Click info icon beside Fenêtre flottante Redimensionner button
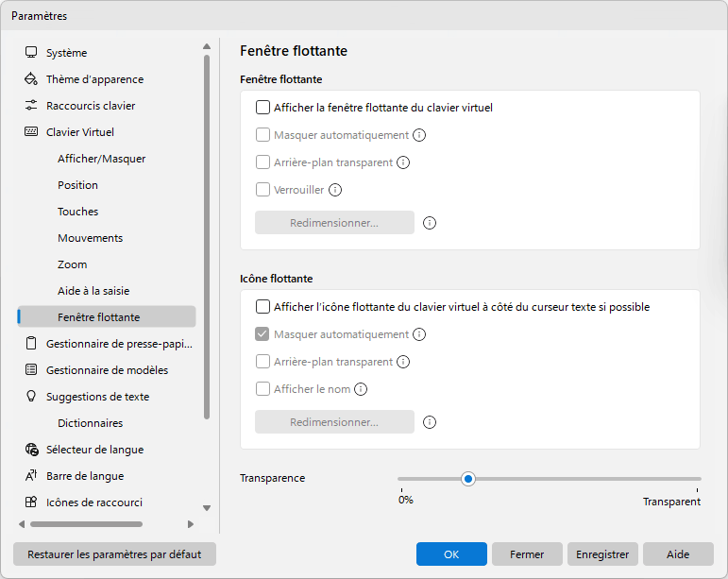Viewport: 728px width, 579px height. tap(430, 223)
